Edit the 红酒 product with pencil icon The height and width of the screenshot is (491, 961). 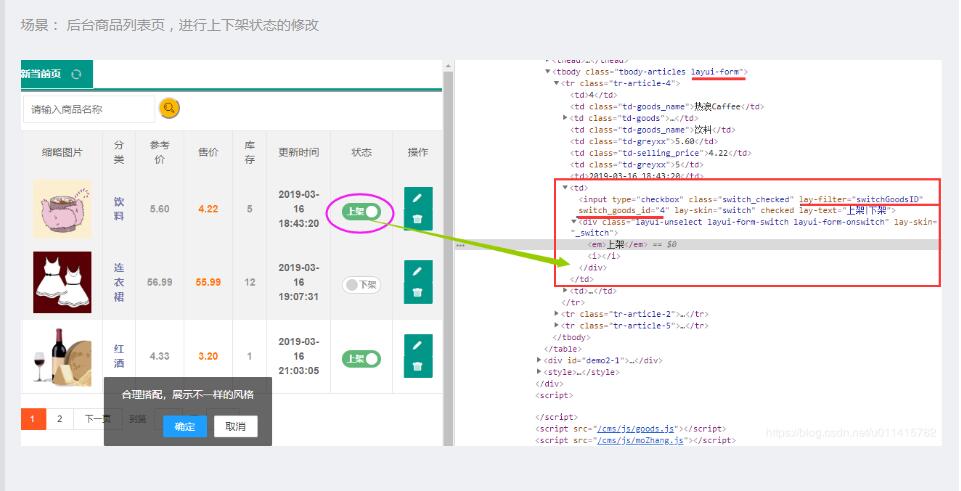point(418,345)
